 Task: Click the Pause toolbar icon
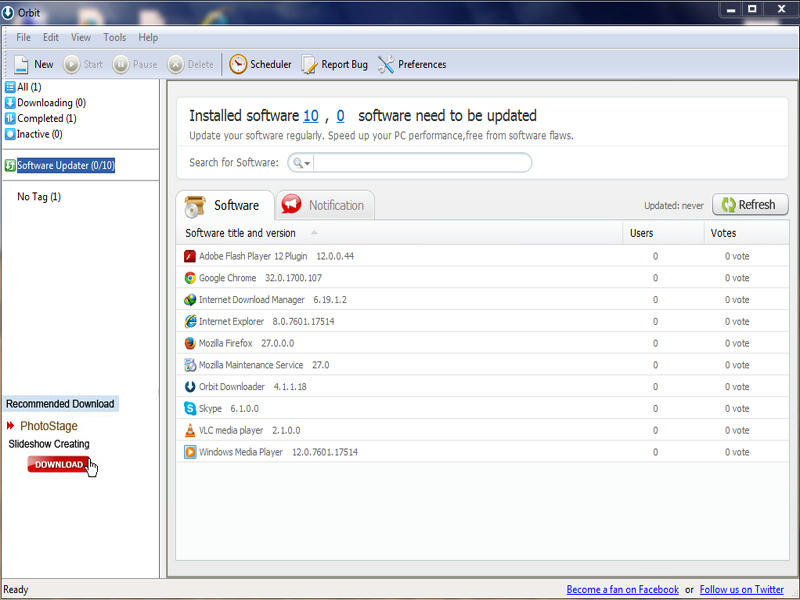click(121, 65)
